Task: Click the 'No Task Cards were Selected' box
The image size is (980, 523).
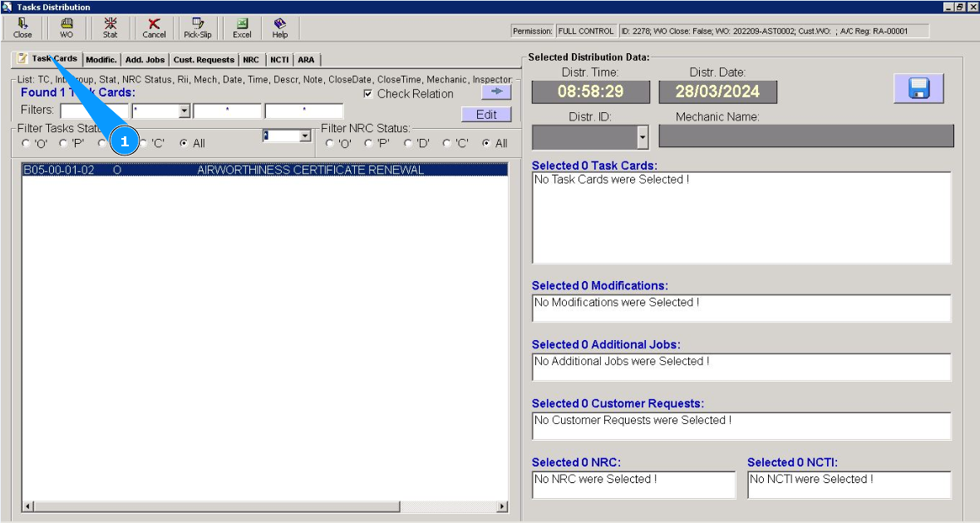Action: point(741,218)
